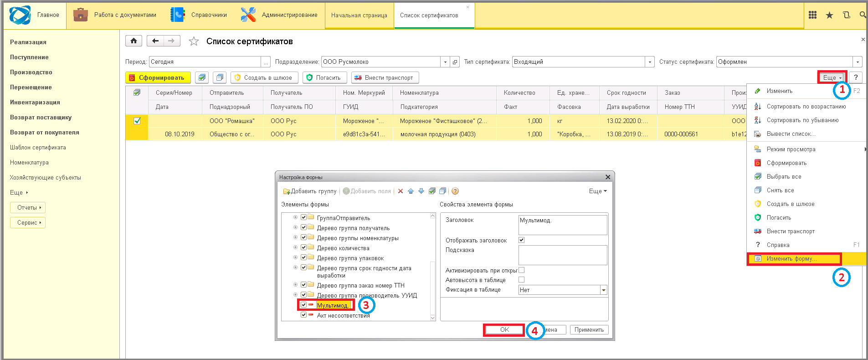Open Подразделение dropdown arrow
868x360 pixels.
(445, 62)
